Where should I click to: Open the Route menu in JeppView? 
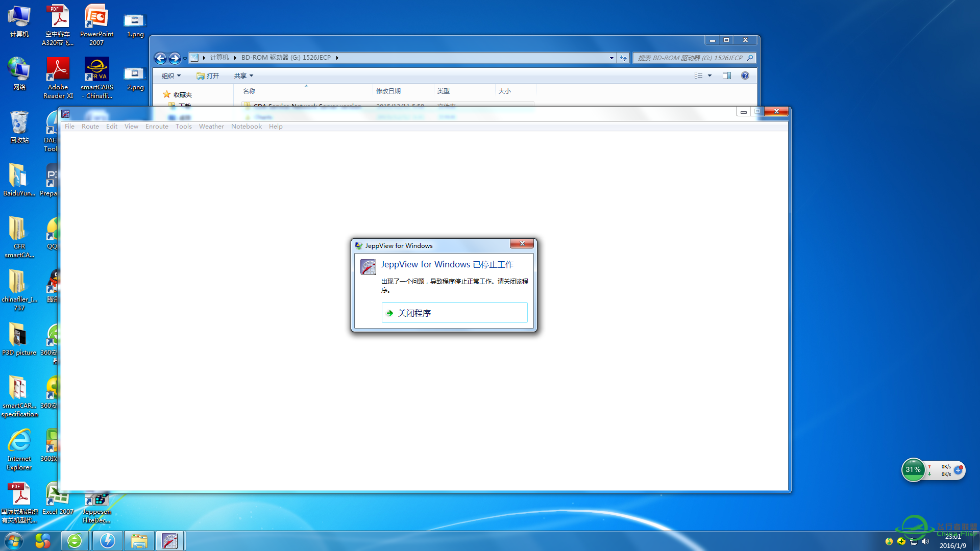pos(90,127)
